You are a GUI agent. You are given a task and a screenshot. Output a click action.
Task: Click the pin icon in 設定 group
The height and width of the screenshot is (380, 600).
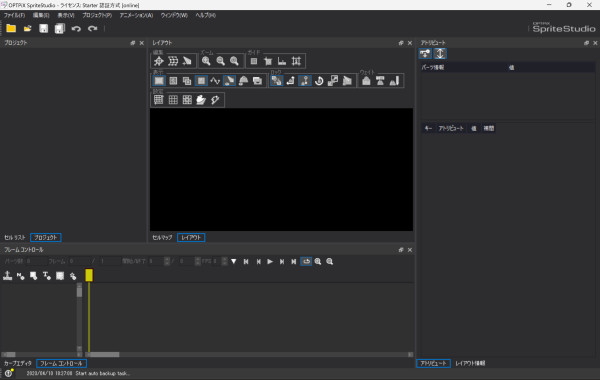click(x=215, y=100)
